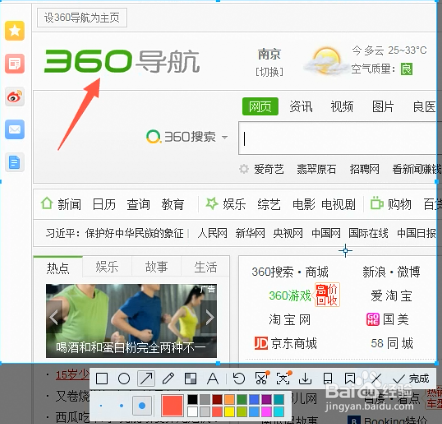Image resolution: width=442 pixels, height=424 pixels.
Task: Open the 人民网 link
Action: point(212,233)
